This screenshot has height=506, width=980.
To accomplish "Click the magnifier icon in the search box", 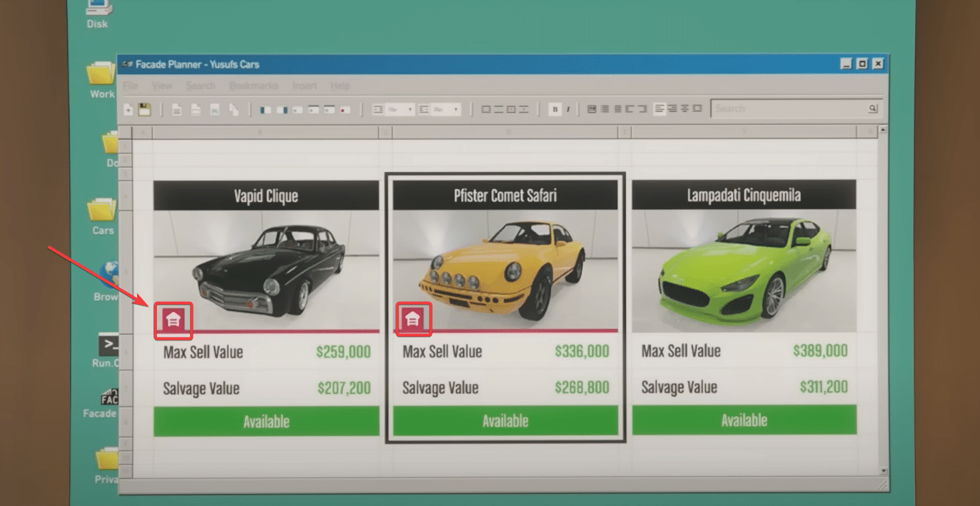I will [872, 108].
